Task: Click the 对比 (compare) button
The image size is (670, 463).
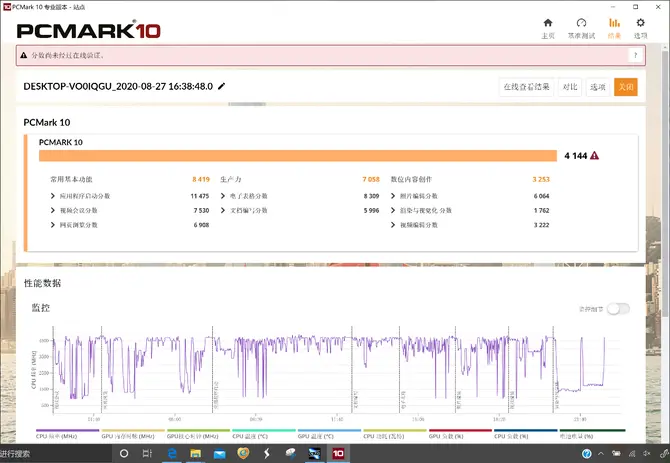Action: [570, 87]
